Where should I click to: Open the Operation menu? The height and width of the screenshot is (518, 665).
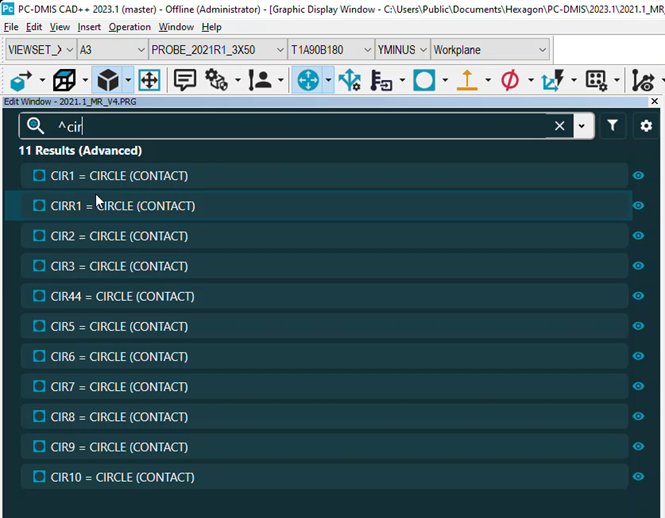coord(129,27)
